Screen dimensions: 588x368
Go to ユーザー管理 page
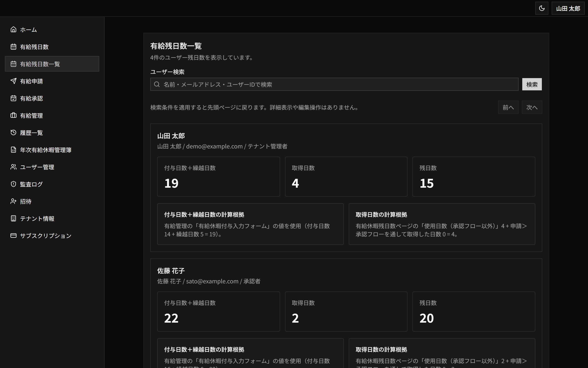tap(52, 167)
